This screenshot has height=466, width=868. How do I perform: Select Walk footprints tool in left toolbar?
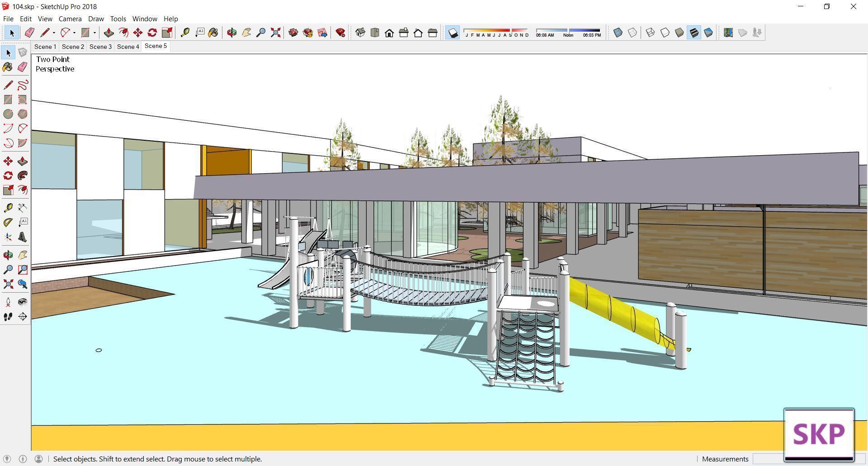[x=8, y=317]
